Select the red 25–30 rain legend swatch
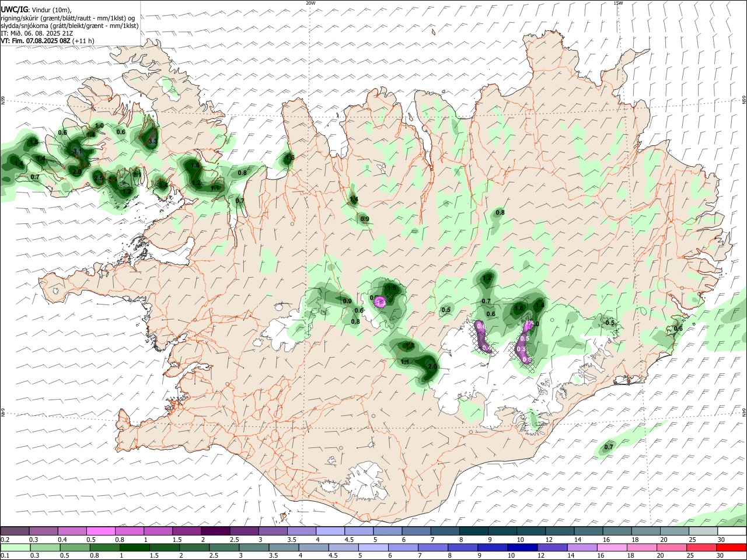Viewport: 747px width, 560px height. (x=703, y=547)
